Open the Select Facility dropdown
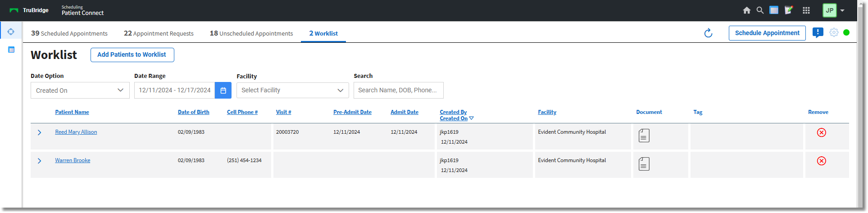Viewport: 868px width, 213px height. 293,91
